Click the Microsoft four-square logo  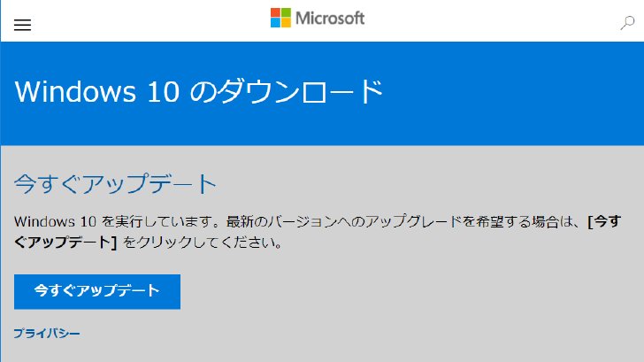(280, 18)
